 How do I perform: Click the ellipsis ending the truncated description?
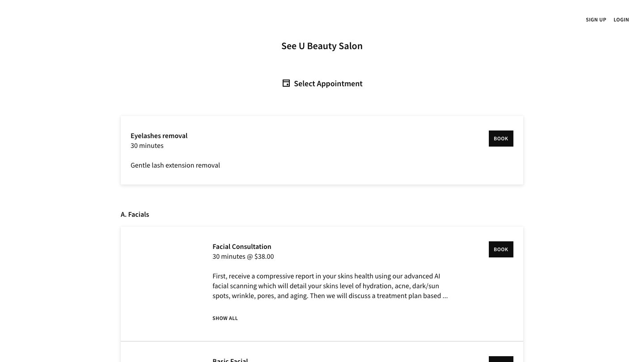445,296
